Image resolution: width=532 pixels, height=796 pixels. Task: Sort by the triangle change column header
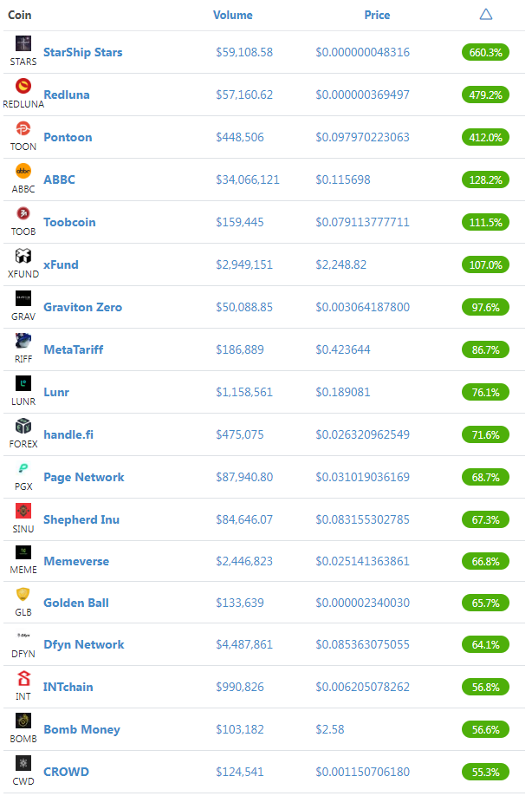pyautogui.click(x=486, y=14)
